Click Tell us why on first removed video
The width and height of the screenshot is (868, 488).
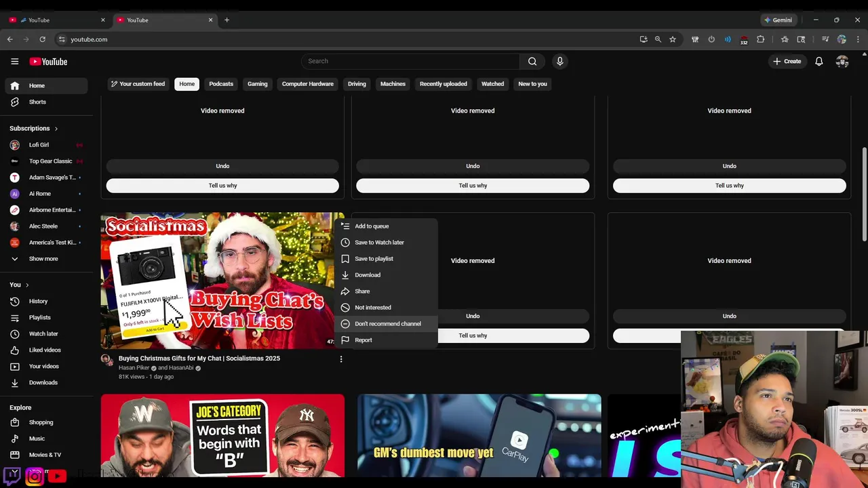point(222,186)
